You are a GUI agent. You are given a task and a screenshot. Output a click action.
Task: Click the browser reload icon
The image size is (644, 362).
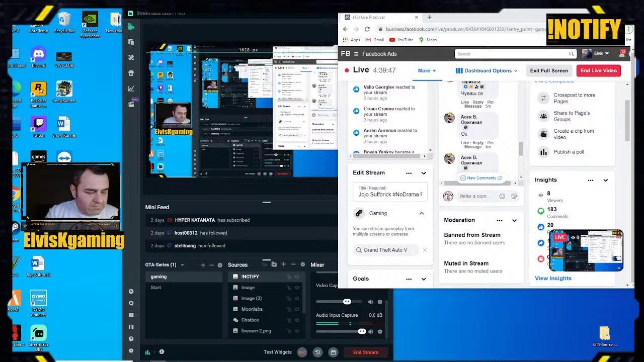pyautogui.click(x=367, y=29)
